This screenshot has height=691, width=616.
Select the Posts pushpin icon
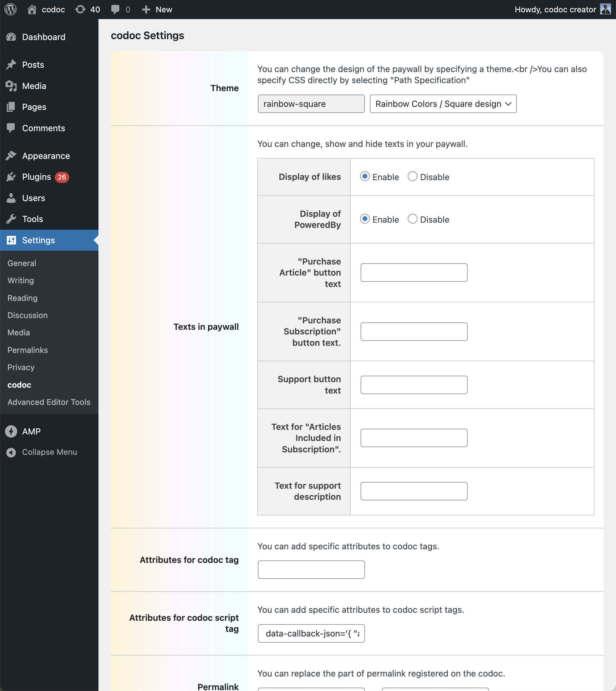tap(11, 64)
